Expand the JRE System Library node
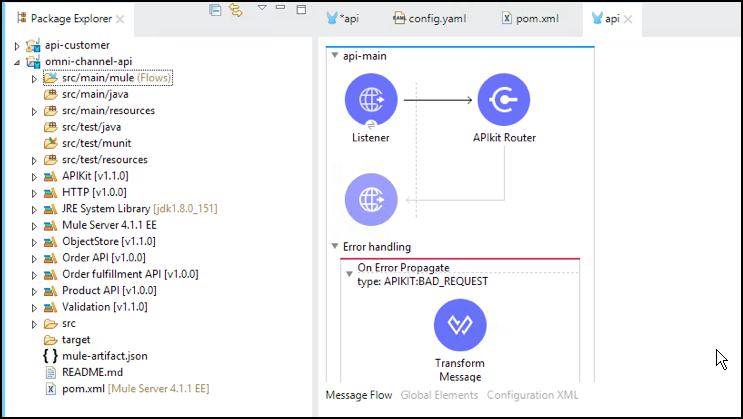Image resolution: width=743 pixels, height=419 pixels. 34,210
